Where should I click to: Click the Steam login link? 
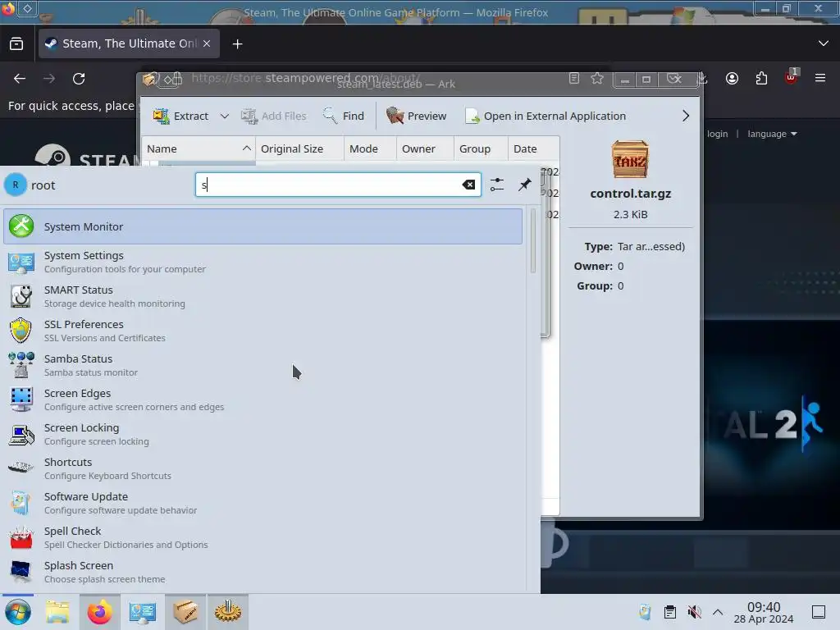pyautogui.click(x=717, y=134)
